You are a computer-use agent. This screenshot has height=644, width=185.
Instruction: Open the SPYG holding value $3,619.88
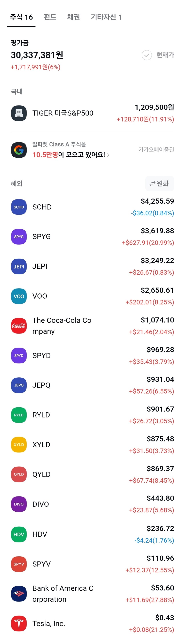(157, 231)
